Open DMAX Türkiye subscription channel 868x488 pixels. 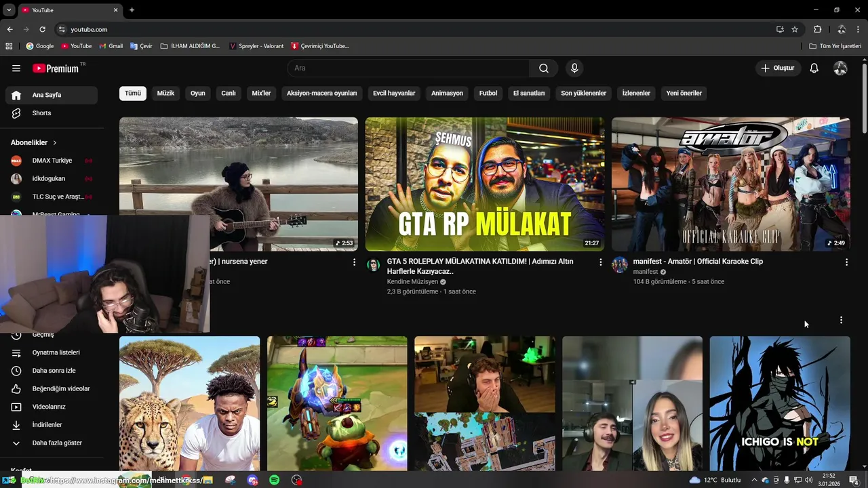[52, 161]
